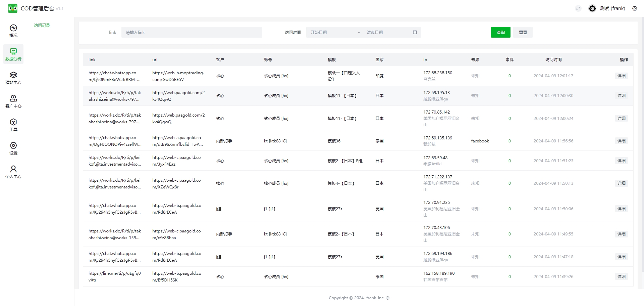The height and width of the screenshot is (306, 644).
Task: Click the 模板2-【日本】B组 template cell
Action: pos(345,161)
